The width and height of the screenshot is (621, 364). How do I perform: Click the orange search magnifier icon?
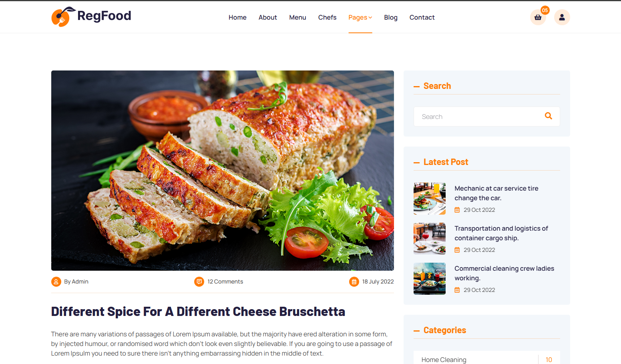click(548, 116)
